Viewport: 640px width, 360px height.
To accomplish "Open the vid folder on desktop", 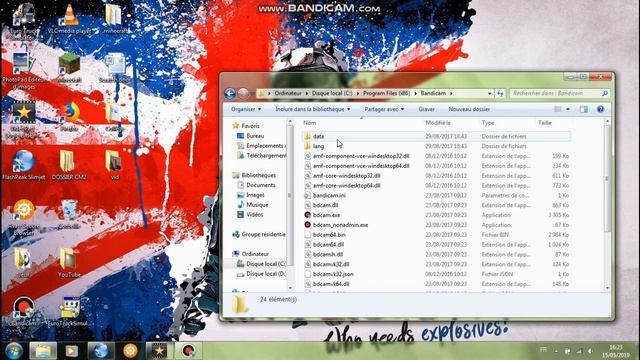I will point(115,165).
